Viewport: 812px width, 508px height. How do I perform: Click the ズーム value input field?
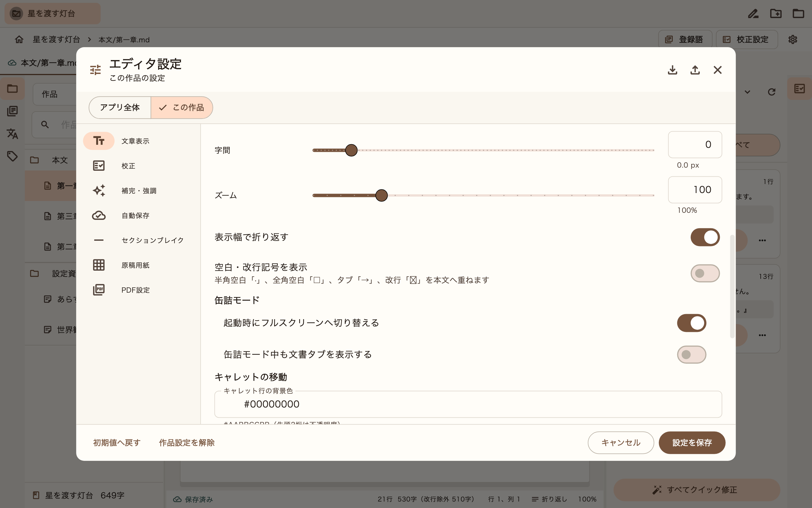click(695, 189)
